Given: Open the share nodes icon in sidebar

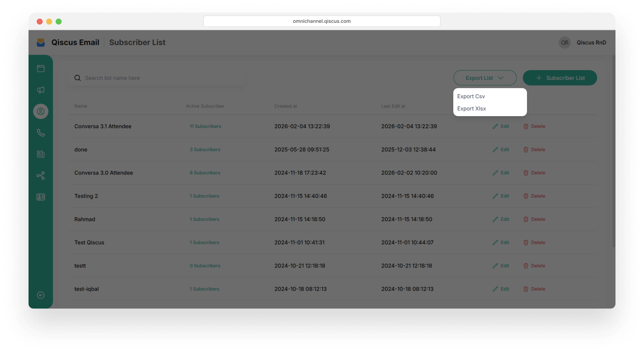Looking at the screenshot, I should pos(41,176).
